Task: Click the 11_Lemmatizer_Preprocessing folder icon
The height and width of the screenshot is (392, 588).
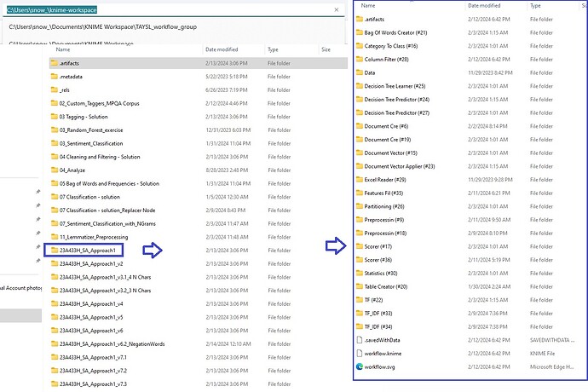Action: 55,237
